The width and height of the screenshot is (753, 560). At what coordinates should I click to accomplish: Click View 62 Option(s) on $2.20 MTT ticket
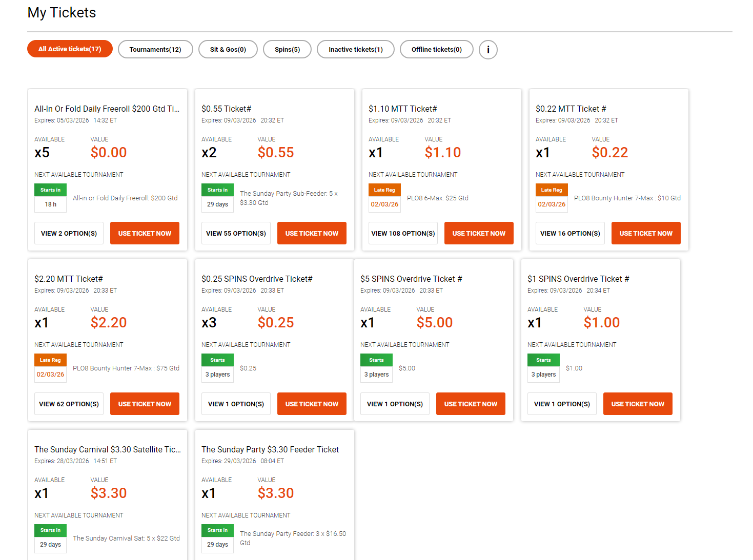click(69, 404)
